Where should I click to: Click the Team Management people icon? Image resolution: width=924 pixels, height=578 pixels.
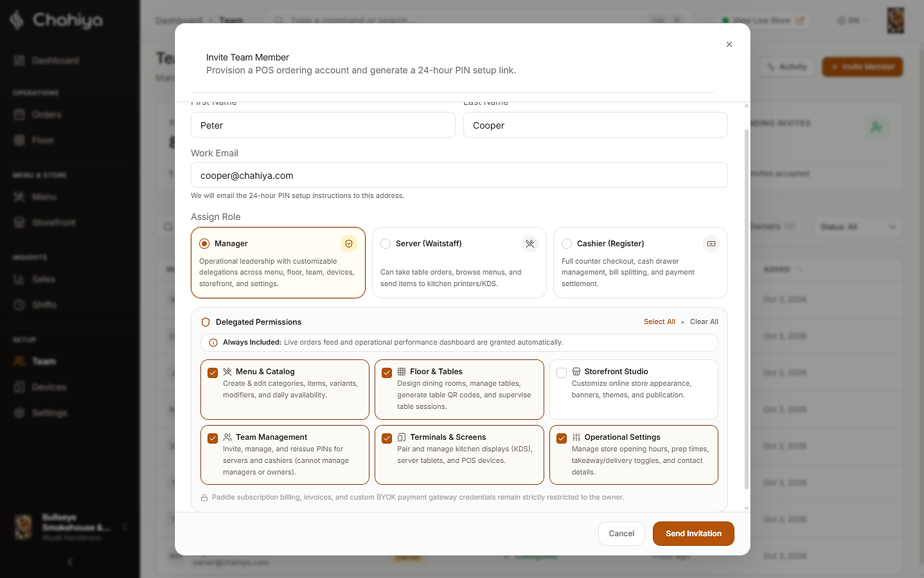coord(227,437)
